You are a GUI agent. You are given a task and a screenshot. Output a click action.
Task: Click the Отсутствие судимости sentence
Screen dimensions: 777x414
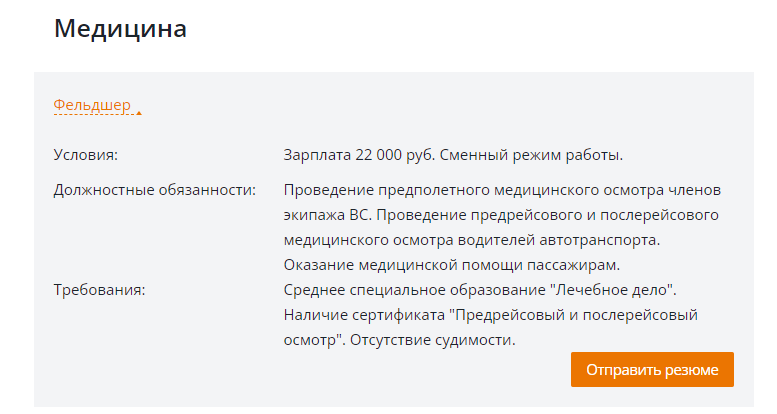pyautogui.click(x=433, y=340)
